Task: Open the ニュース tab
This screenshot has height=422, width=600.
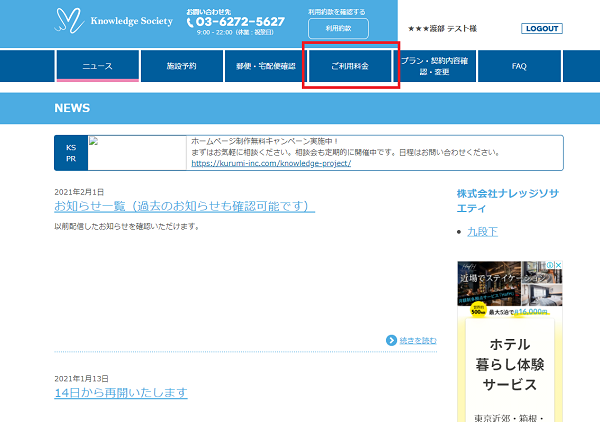Action: pos(97,66)
